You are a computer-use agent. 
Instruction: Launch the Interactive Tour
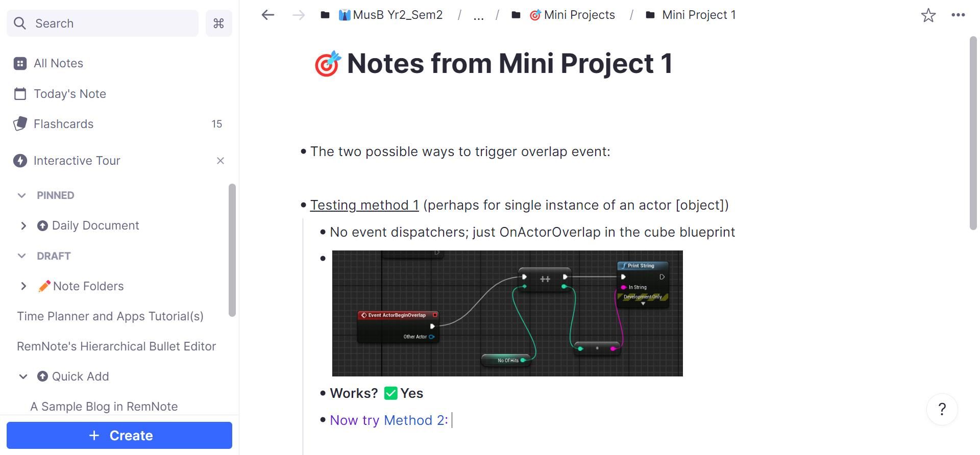pyautogui.click(x=77, y=160)
